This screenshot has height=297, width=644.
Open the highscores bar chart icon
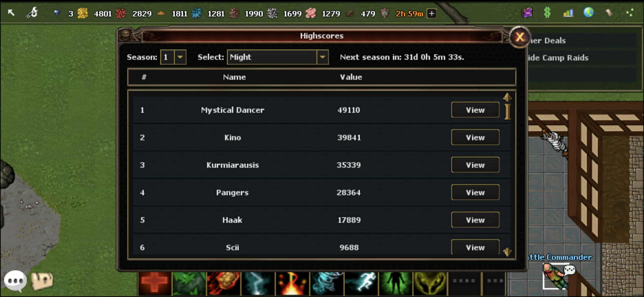(x=568, y=13)
